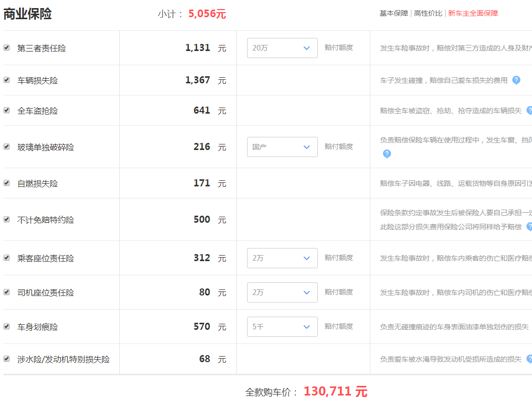Click the 不计免赔特约险 label
The width and height of the screenshot is (532, 397).
(45, 220)
